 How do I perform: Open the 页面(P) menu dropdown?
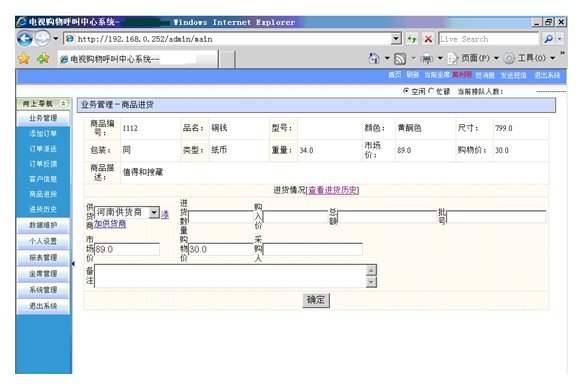tap(496, 58)
